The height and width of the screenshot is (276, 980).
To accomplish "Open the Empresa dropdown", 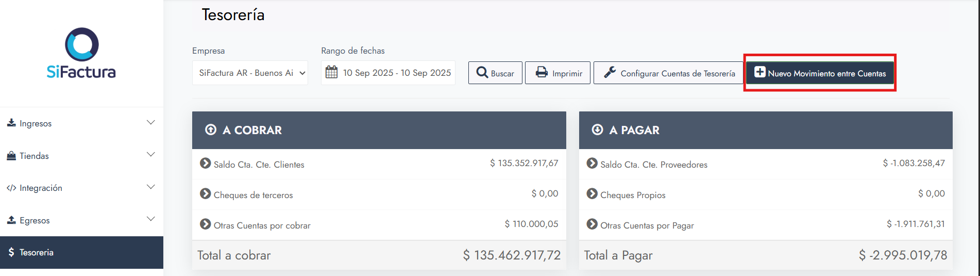I will coord(250,73).
